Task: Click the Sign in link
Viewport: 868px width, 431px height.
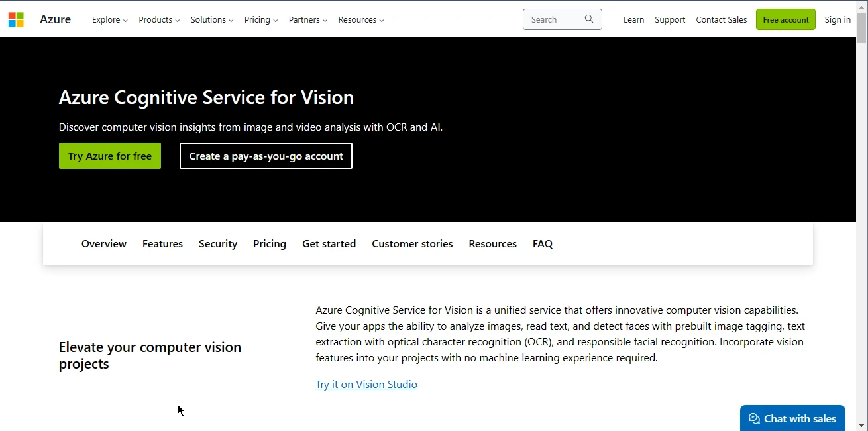Action: [x=838, y=20]
